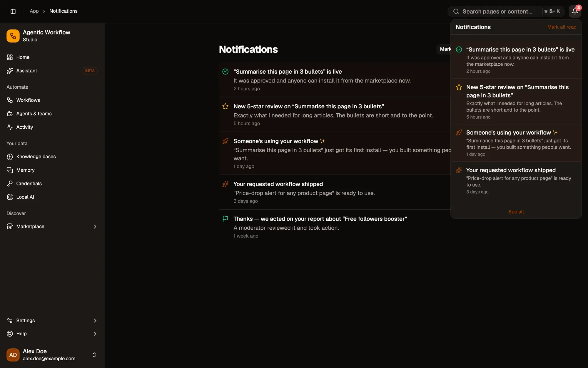Click main list "is live" notification title
This screenshot has width=588, height=368.
coord(288,72)
